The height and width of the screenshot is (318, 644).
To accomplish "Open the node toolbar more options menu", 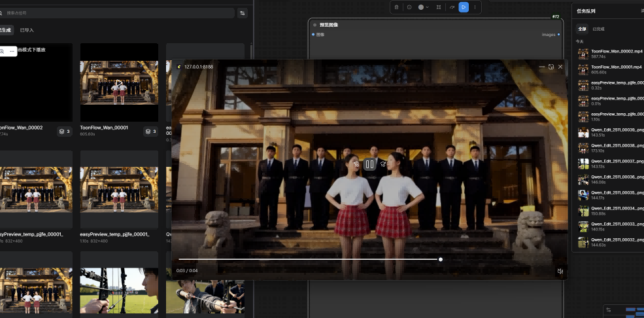I will coord(475,7).
